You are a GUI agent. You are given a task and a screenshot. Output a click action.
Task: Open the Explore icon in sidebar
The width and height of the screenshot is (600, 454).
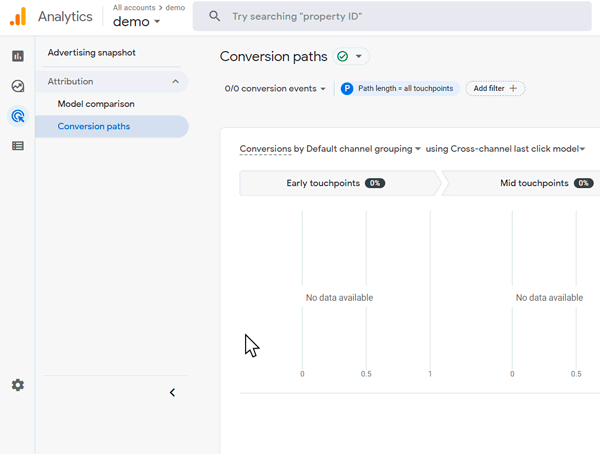[x=17, y=86]
